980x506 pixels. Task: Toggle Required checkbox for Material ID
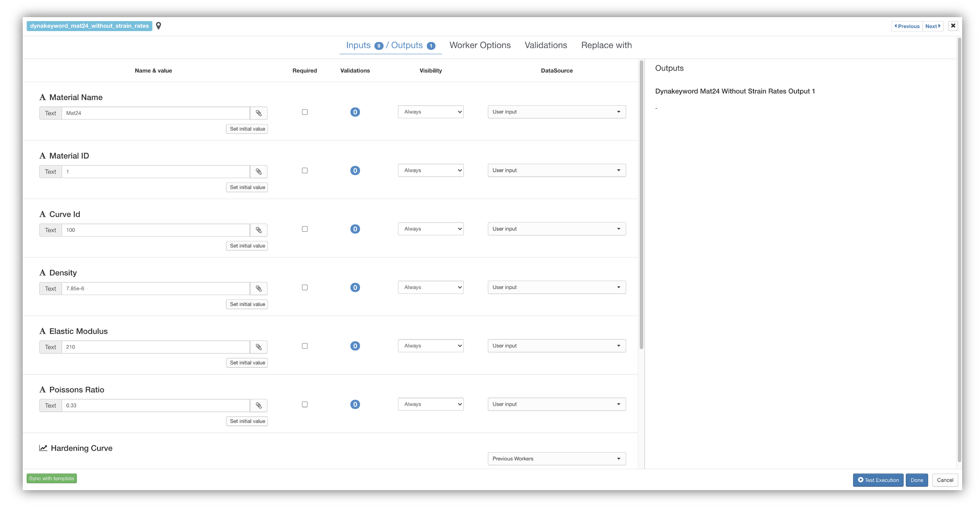pos(305,170)
